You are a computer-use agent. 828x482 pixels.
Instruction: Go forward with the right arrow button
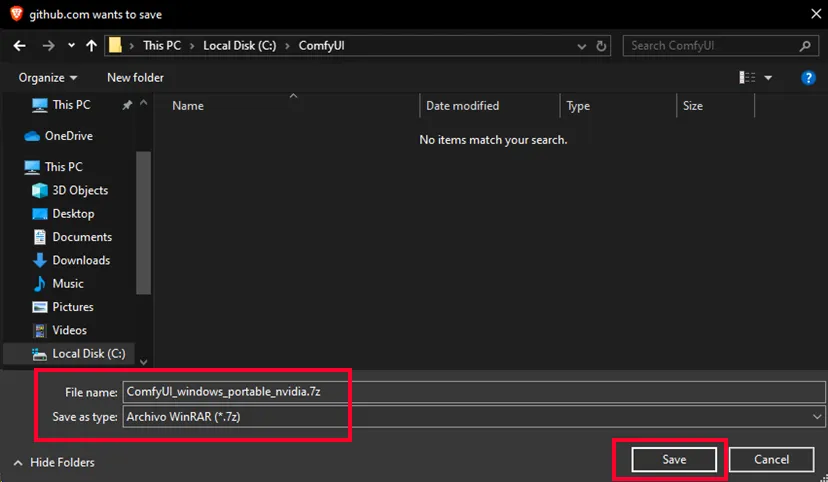(x=49, y=46)
